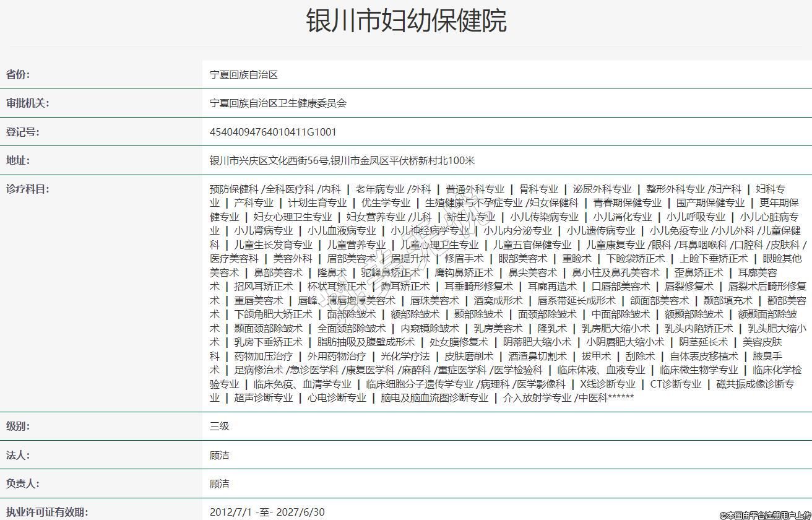Click the province value 宁夏回族自治区
812x520 pixels.
pyautogui.click(x=244, y=75)
